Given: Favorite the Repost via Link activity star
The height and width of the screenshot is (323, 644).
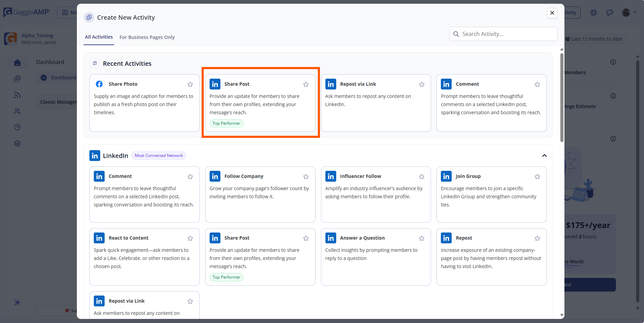Looking at the screenshot, I should click(x=422, y=84).
